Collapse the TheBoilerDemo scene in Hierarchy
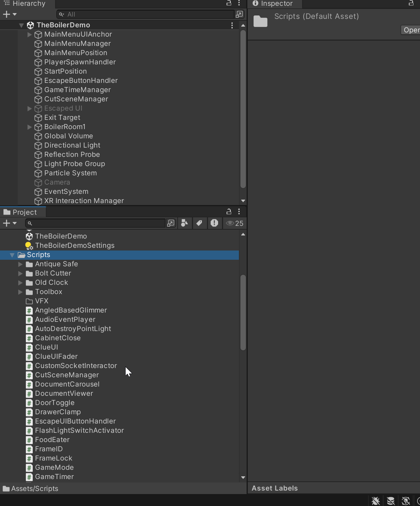The image size is (420, 506). (x=21, y=25)
